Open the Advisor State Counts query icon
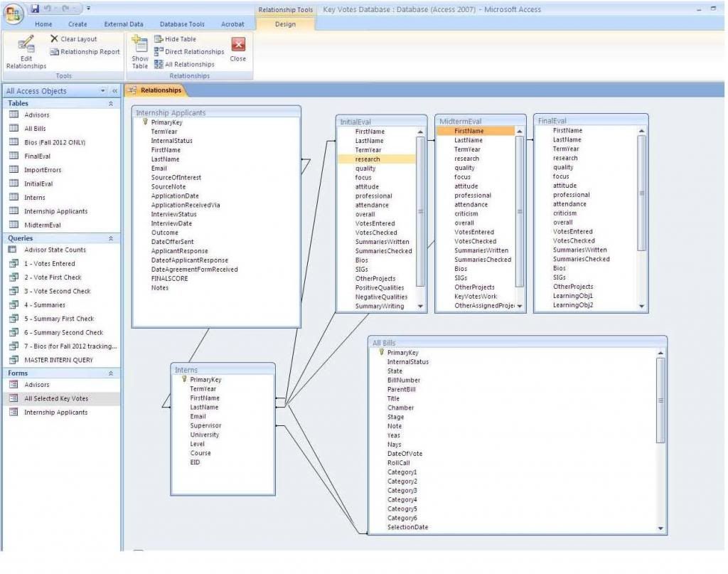Image resolution: width=728 pixels, height=574 pixels. click(13, 250)
